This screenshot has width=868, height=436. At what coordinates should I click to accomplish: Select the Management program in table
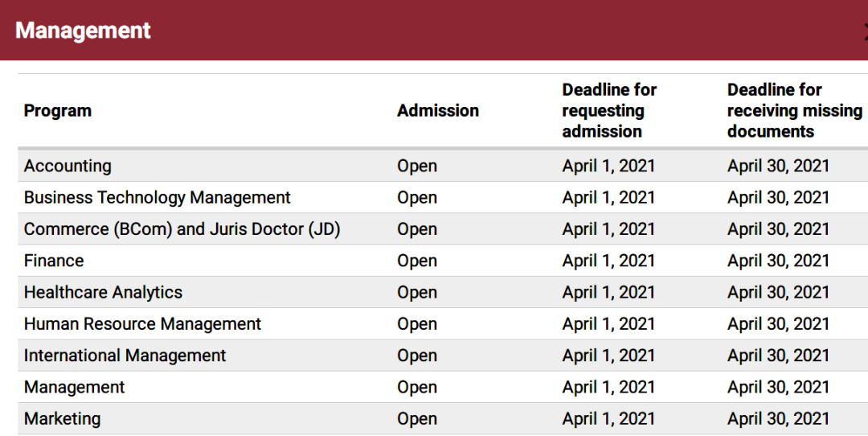tap(74, 387)
